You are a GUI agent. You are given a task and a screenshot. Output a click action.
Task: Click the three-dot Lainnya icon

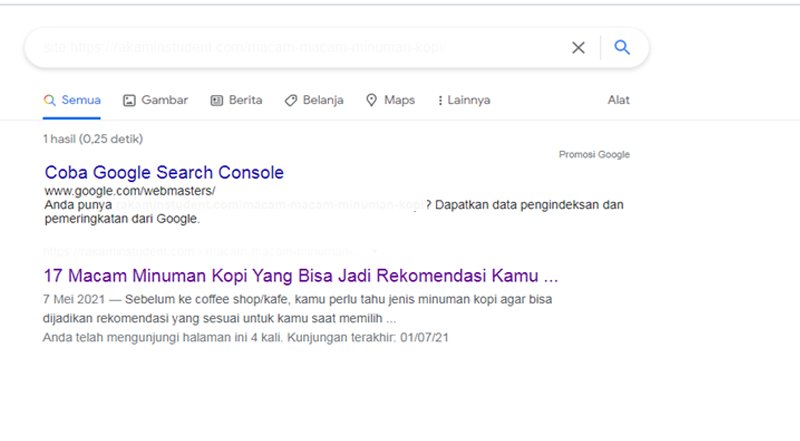[x=440, y=101]
